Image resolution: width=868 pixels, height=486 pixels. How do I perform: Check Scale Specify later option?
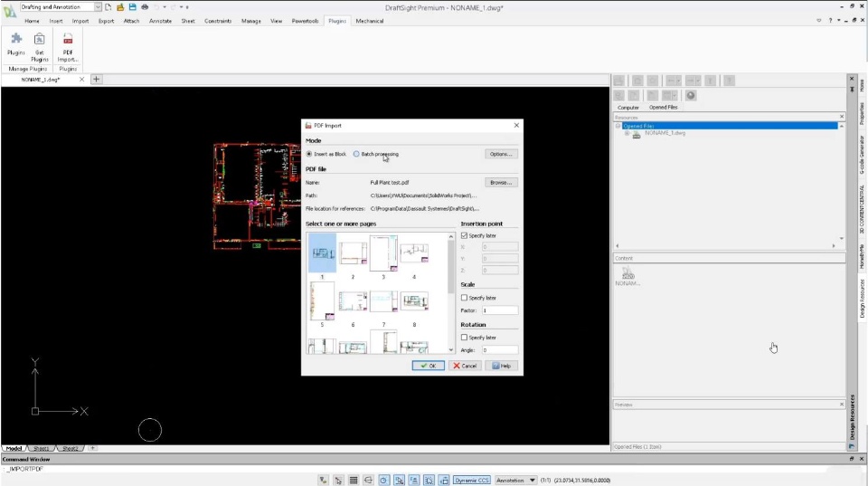pyautogui.click(x=464, y=298)
